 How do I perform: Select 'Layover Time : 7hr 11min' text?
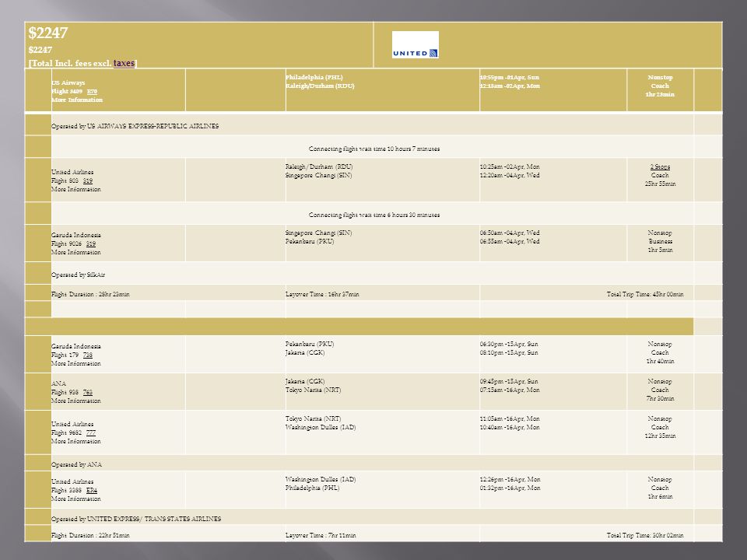321,536
